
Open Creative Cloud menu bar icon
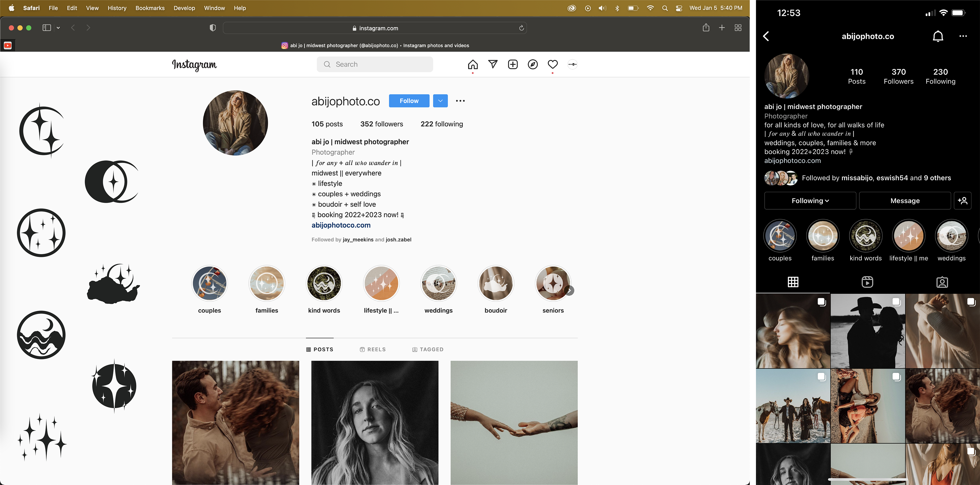[571, 8]
